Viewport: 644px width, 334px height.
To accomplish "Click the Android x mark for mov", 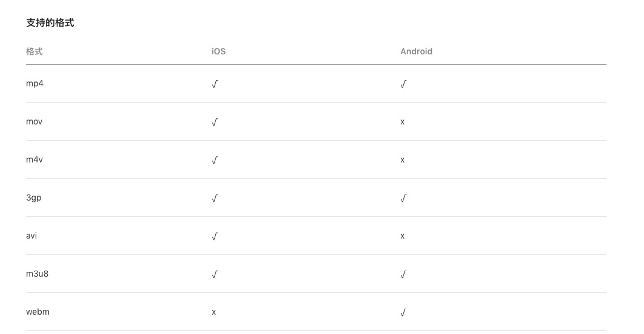I will (x=403, y=122).
